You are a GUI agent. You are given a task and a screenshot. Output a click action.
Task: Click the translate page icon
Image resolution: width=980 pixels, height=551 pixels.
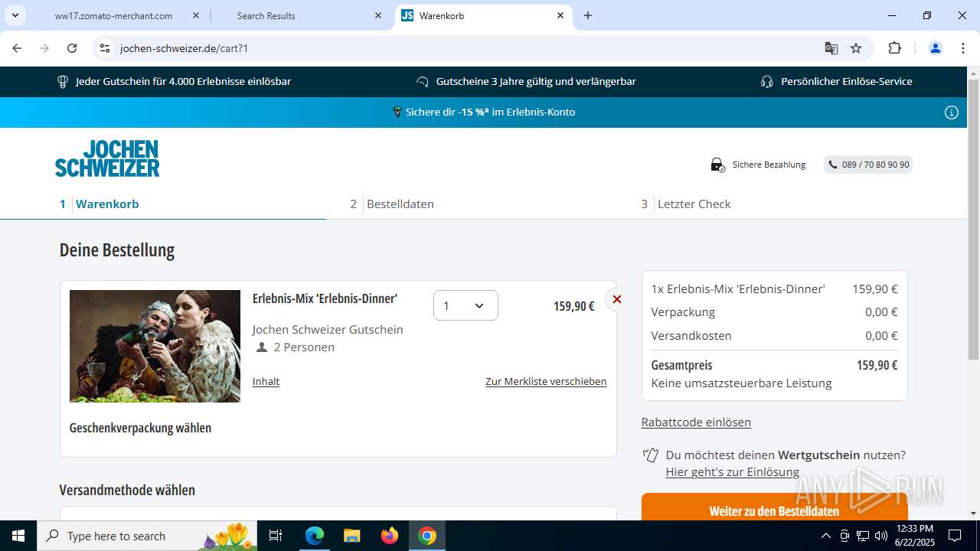pos(831,48)
